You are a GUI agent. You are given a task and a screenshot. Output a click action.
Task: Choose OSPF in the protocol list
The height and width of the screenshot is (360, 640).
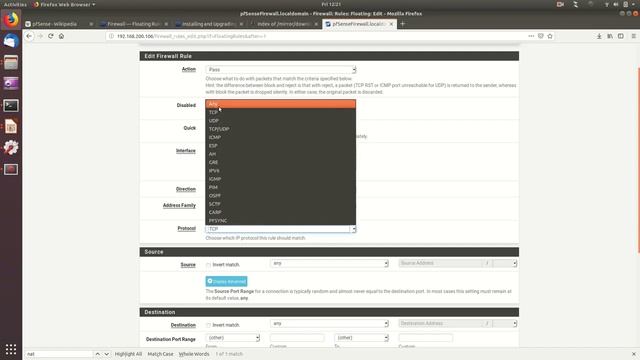point(280,196)
